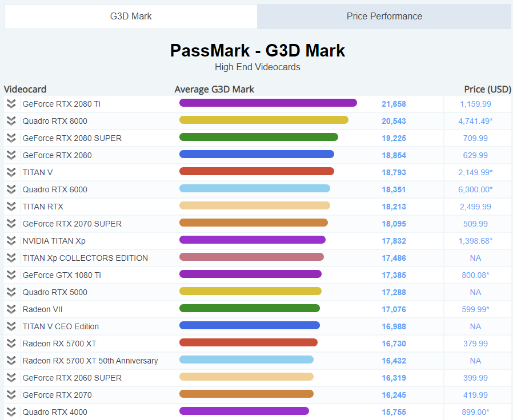Viewport: 513px width, 420px height.
Task: Open the Radeon RX 5700 XT 50th Anniversary link
Action: [x=90, y=361]
